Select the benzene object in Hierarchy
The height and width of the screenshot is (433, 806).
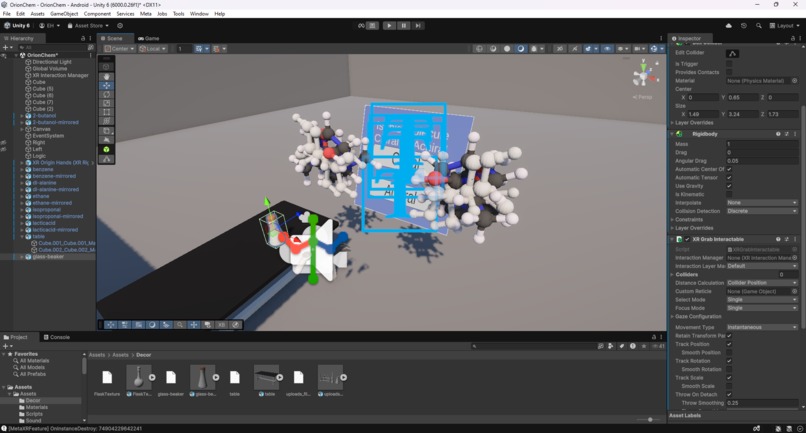click(43, 169)
